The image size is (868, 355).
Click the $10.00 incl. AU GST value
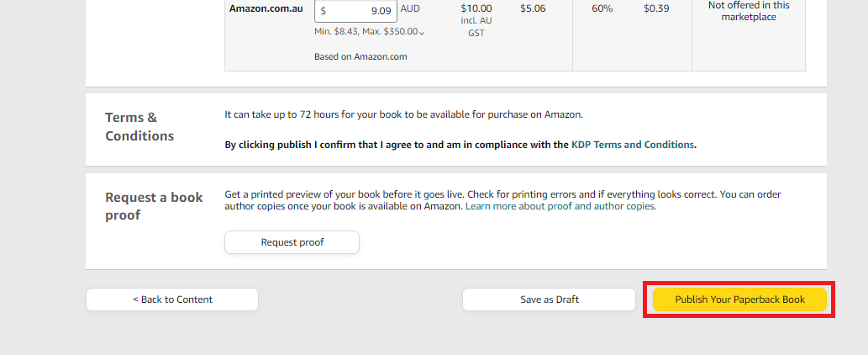tap(476, 20)
